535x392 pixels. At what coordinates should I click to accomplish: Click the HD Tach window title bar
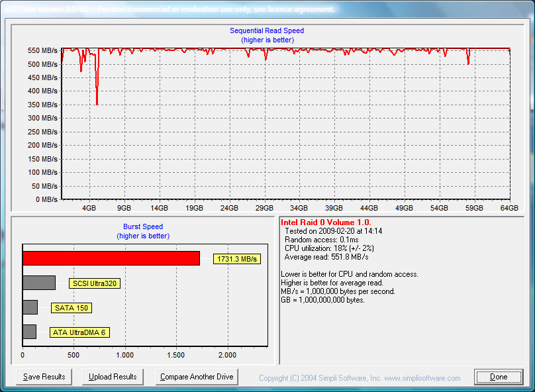[x=267, y=9]
